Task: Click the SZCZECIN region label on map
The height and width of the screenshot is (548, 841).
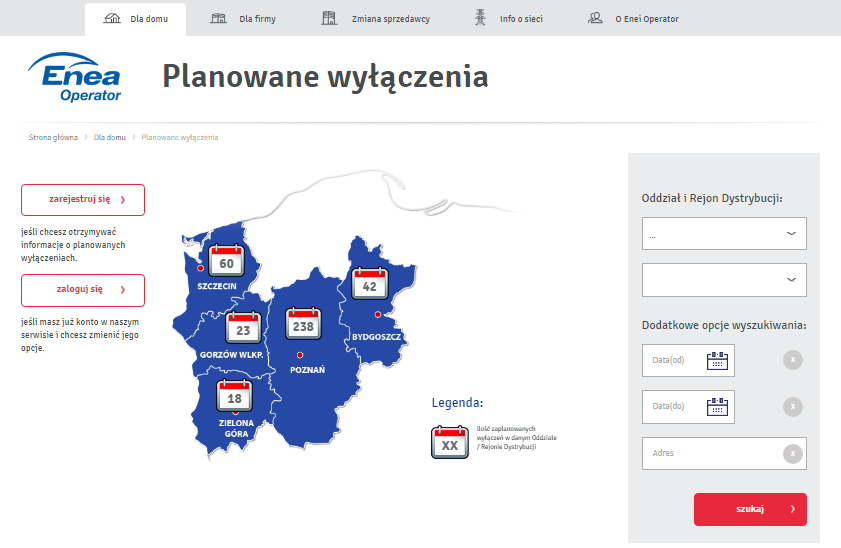Action: (x=217, y=286)
